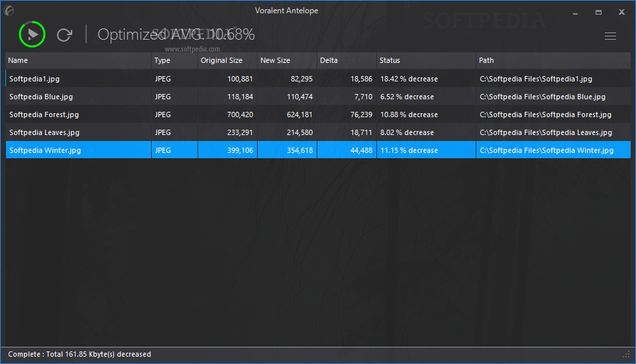Click the refresh/reset arrow icon
636x364 pixels.
pyautogui.click(x=64, y=35)
